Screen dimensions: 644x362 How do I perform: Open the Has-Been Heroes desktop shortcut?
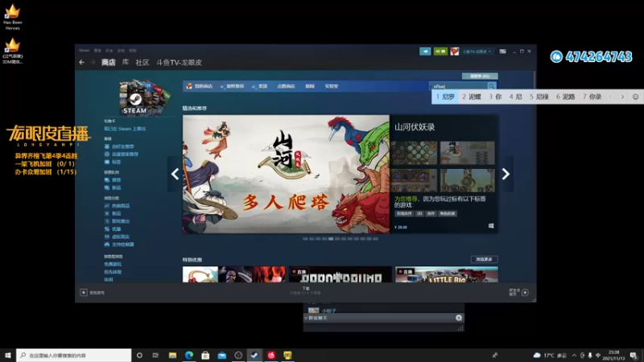point(12,17)
